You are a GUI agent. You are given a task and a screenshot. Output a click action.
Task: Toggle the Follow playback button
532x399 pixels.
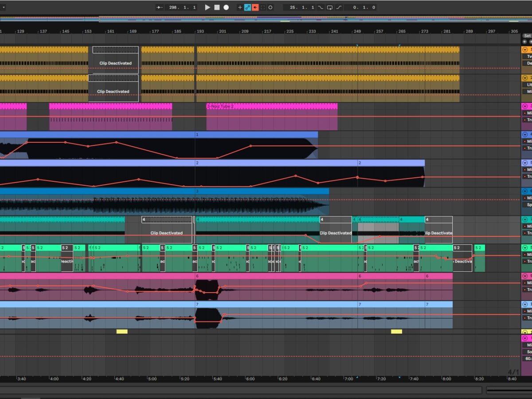[x=160, y=8]
